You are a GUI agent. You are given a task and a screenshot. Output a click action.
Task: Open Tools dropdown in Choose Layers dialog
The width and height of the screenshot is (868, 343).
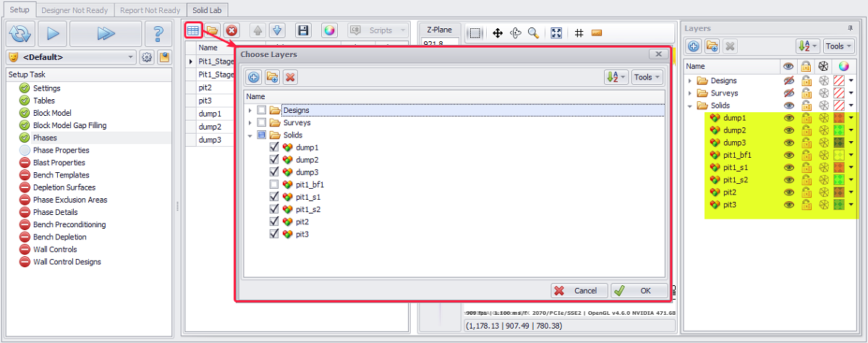[647, 77]
